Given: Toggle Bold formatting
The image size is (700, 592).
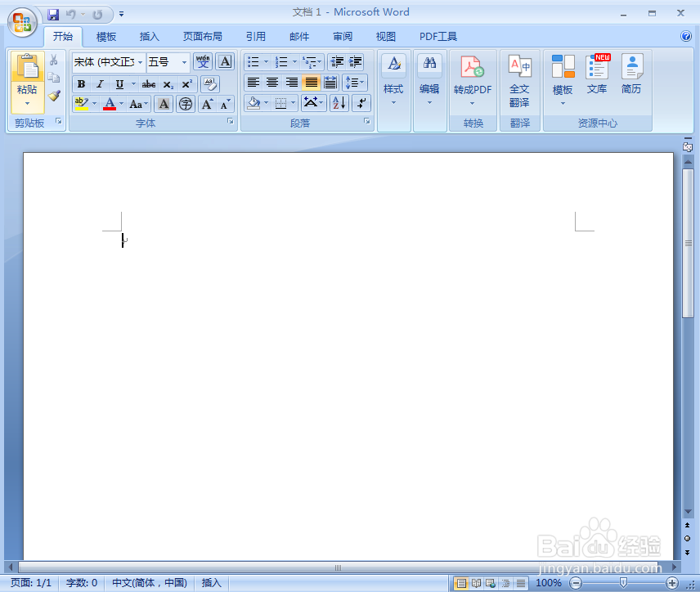Looking at the screenshot, I should [81, 84].
